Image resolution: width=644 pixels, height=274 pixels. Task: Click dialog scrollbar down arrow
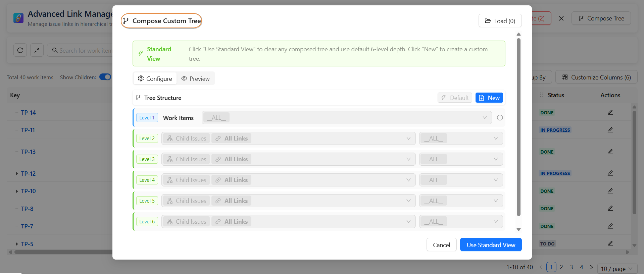point(518,229)
